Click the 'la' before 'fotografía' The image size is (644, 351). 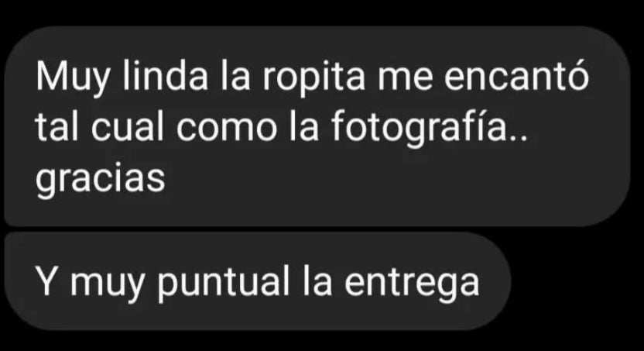pyautogui.click(x=304, y=126)
